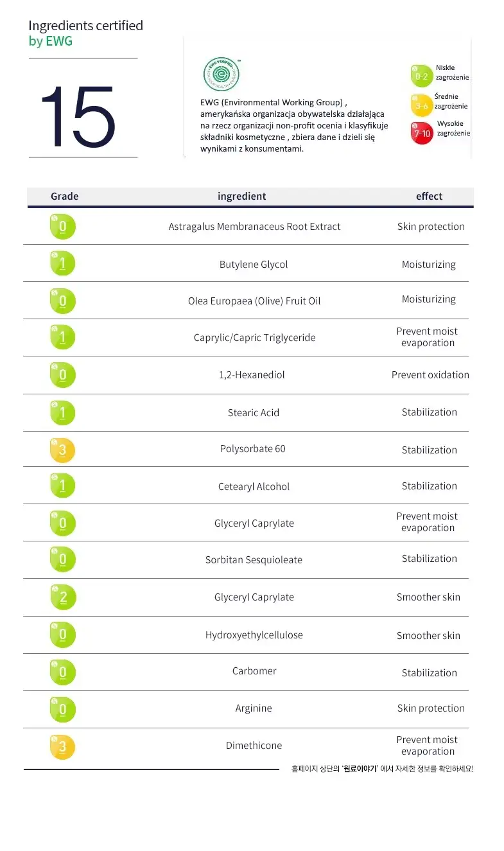
Task: Click the EWG Verified logo badge
Action: pyautogui.click(x=222, y=75)
